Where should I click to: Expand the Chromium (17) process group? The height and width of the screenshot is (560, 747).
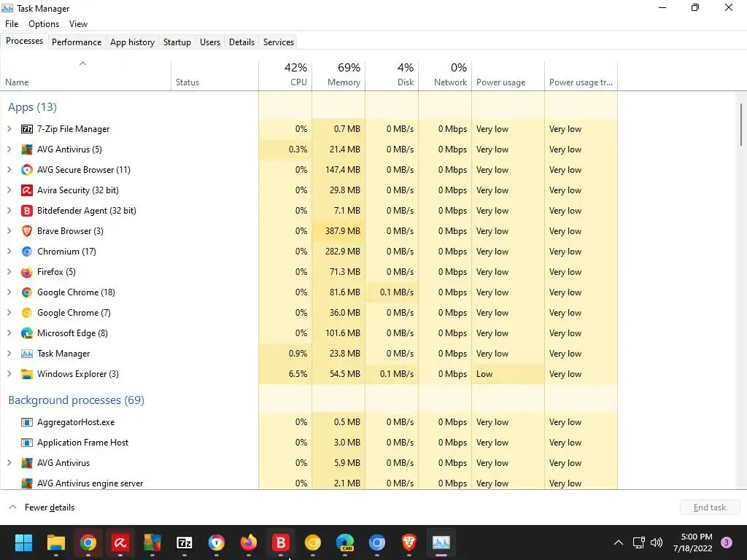(x=9, y=252)
